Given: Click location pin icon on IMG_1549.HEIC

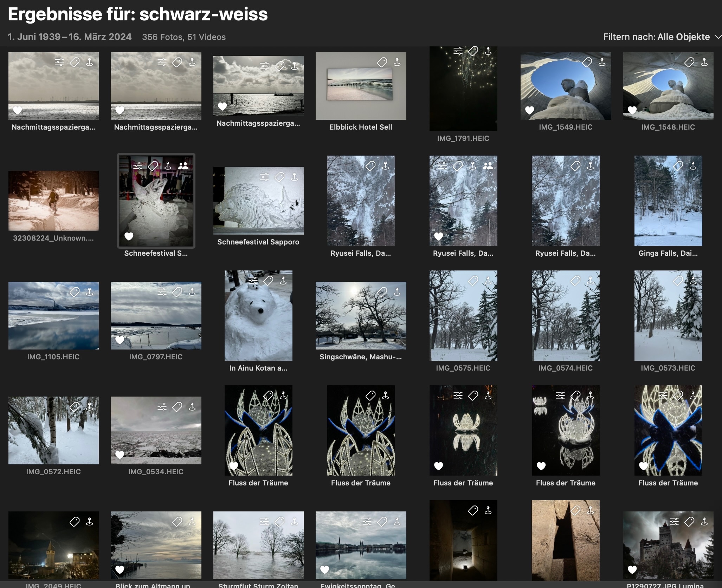Looking at the screenshot, I should (602, 63).
